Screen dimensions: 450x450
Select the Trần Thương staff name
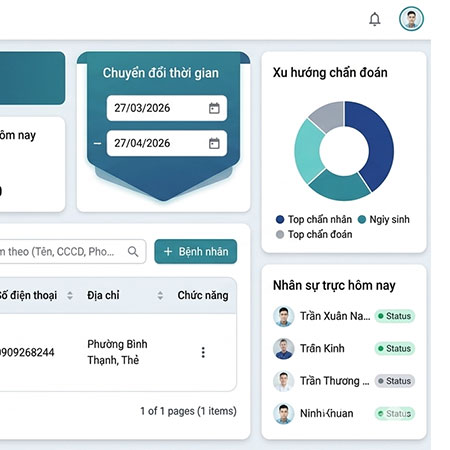pos(335,381)
